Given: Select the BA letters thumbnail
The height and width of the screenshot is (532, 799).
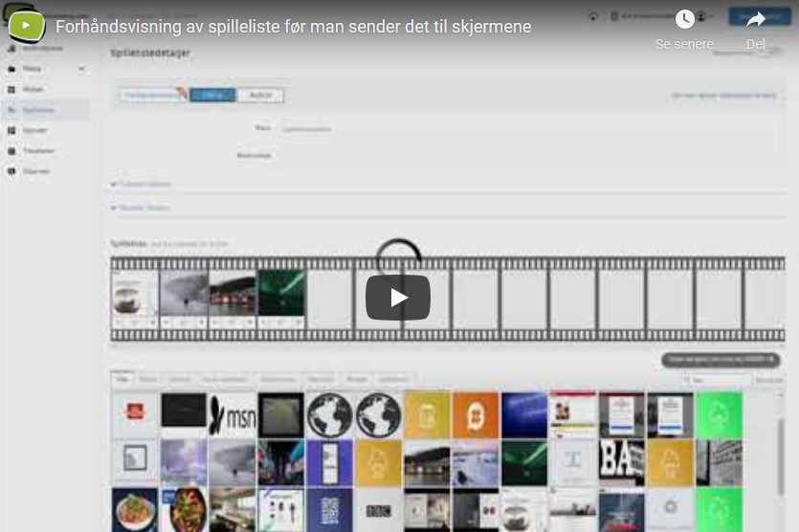Looking at the screenshot, I should (621, 463).
